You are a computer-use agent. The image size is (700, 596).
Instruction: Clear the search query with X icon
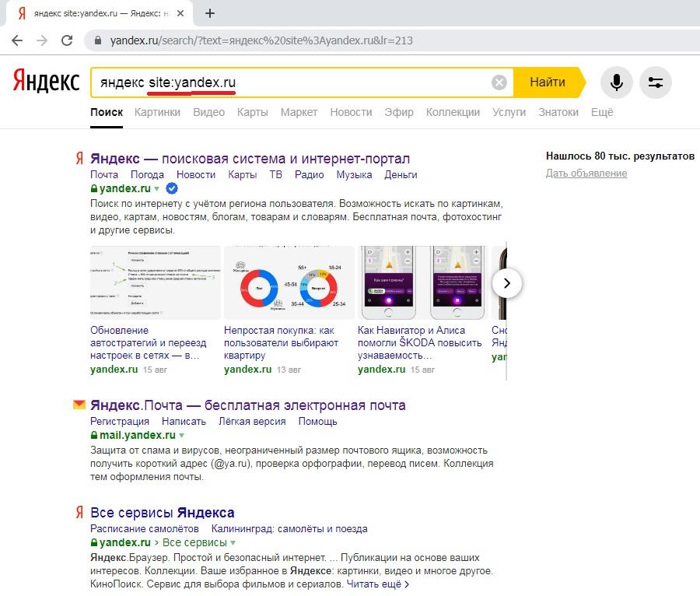(499, 82)
